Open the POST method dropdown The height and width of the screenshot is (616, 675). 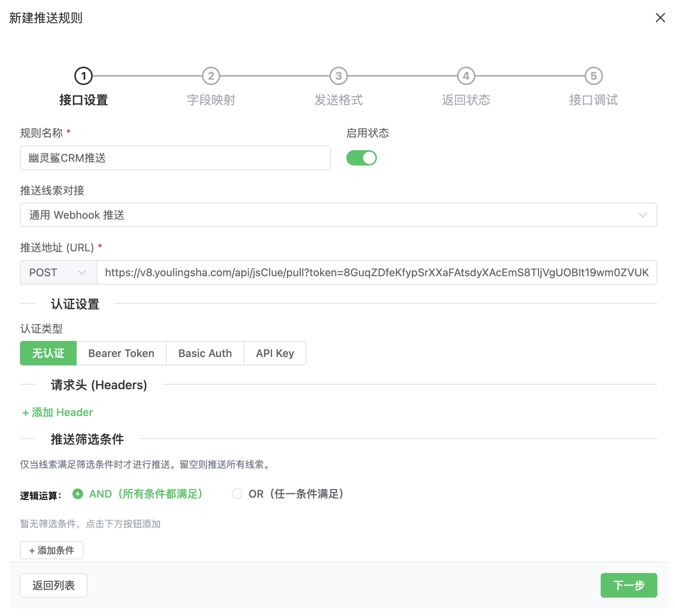pyautogui.click(x=58, y=272)
